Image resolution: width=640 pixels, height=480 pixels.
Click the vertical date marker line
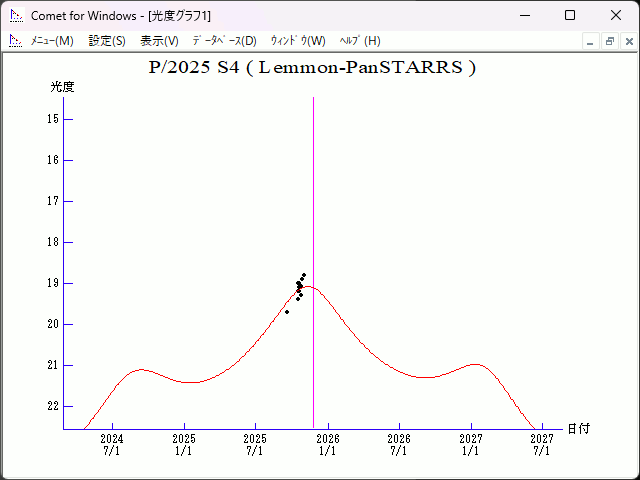click(314, 200)
